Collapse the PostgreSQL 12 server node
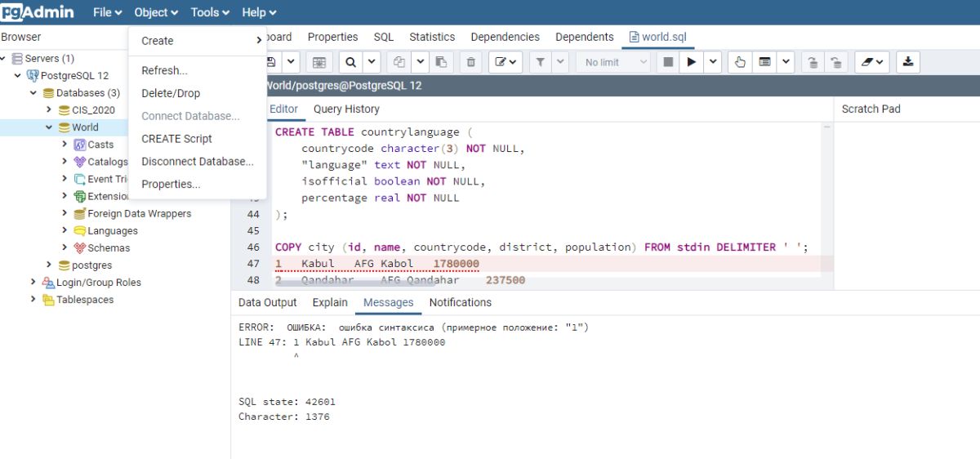The image size is (980, 459). (x=19, y=76)
